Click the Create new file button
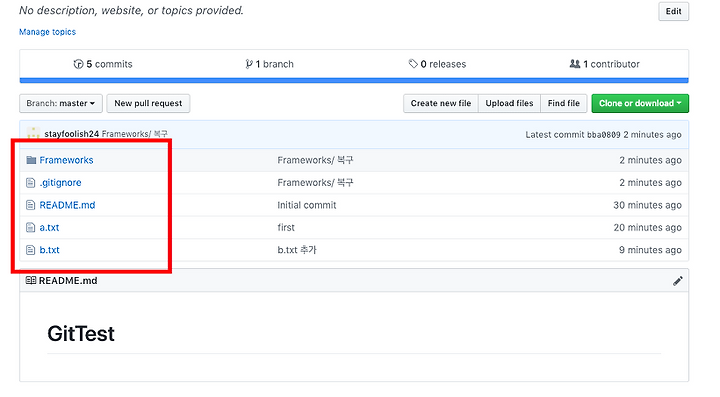 [441, 103]
